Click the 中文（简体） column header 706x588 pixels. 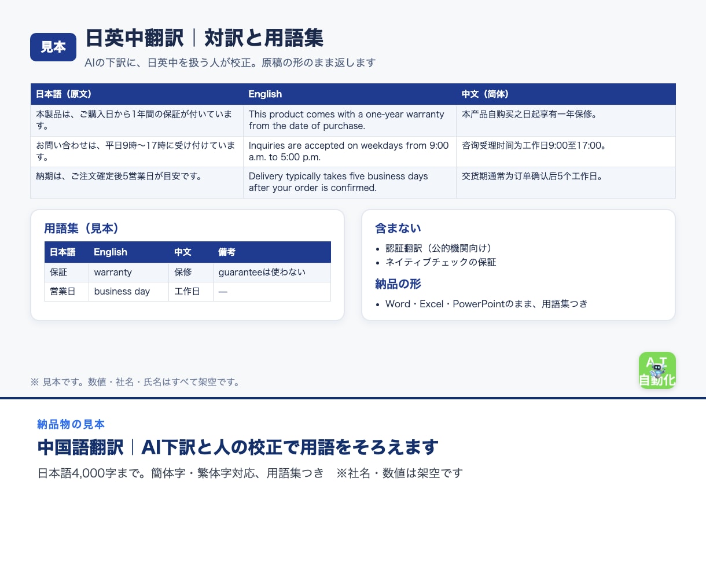point(565,94)
